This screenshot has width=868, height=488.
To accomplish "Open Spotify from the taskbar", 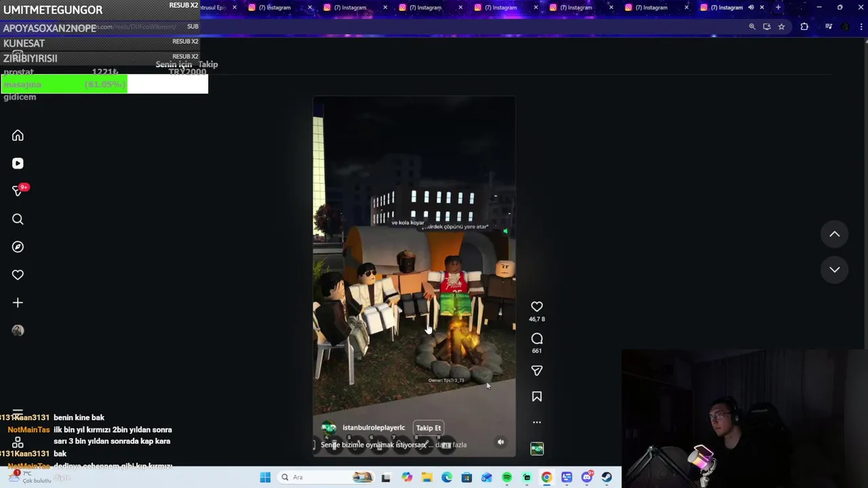I will click(x=507, y=477).
